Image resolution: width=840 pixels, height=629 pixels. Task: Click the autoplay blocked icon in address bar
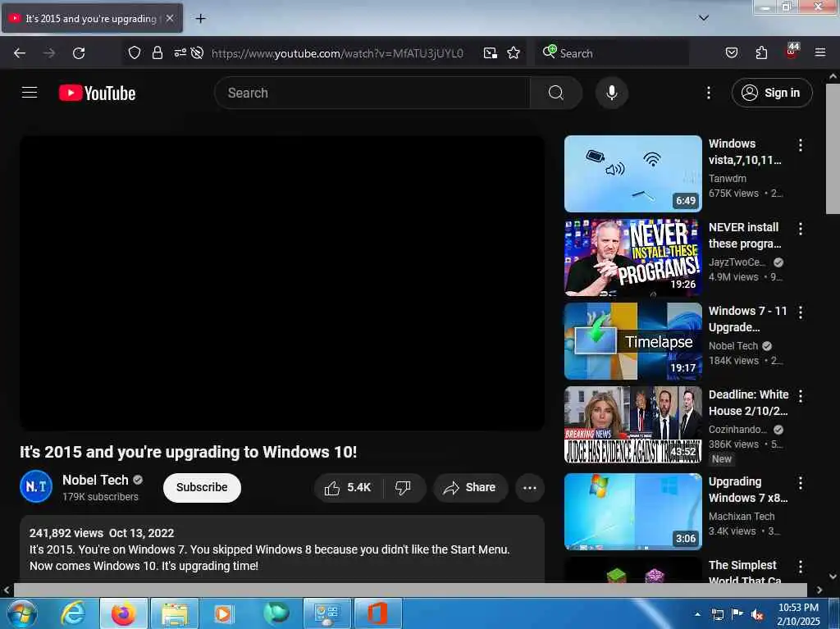tap(197, 52)
